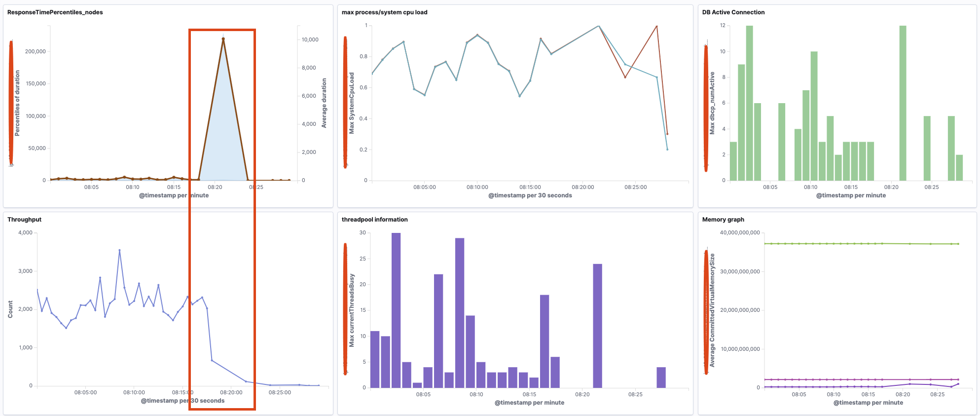Click the Max SystemCpuLoad axis label
This screenshot has width=980, height=416.
point(352,103)
